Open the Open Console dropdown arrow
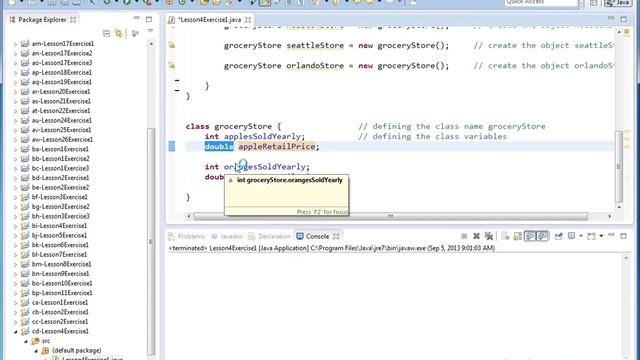This screenshot has width=640, height=360. coord(601,236)
